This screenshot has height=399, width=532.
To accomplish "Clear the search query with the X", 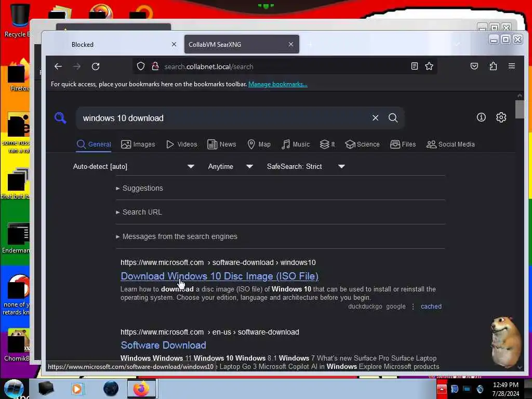I will click(375, 118).
